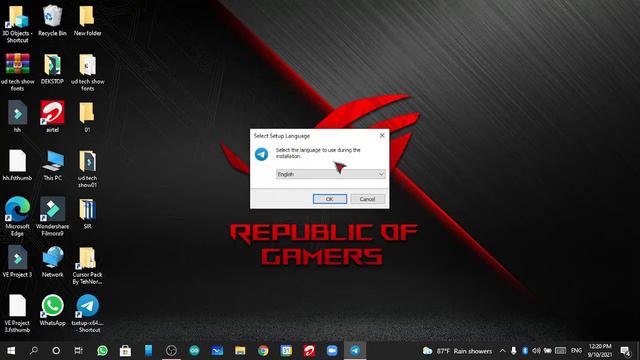Select the airtel desktop shortcut

52,117
